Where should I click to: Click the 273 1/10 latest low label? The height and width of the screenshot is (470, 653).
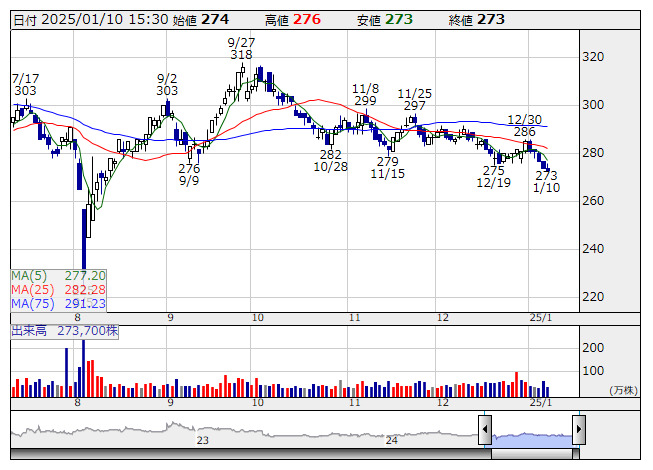546,182
